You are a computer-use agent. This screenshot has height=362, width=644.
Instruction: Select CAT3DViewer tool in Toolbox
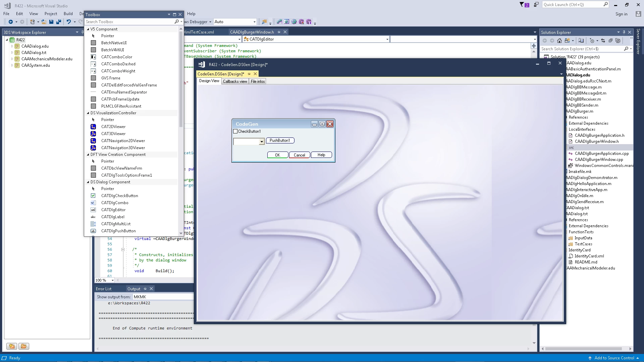click(113, 134)
